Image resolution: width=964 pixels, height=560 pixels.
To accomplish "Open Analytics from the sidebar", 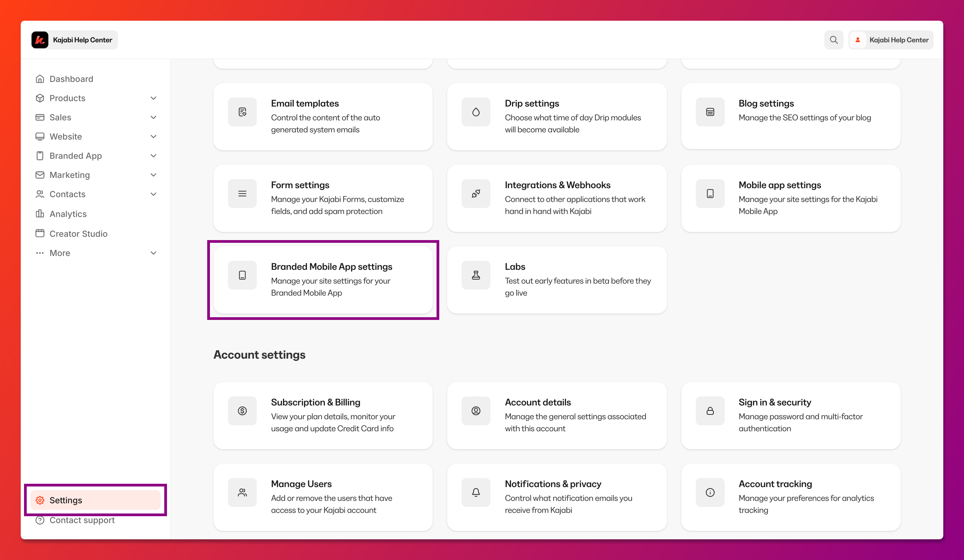I will click(68, 214).
